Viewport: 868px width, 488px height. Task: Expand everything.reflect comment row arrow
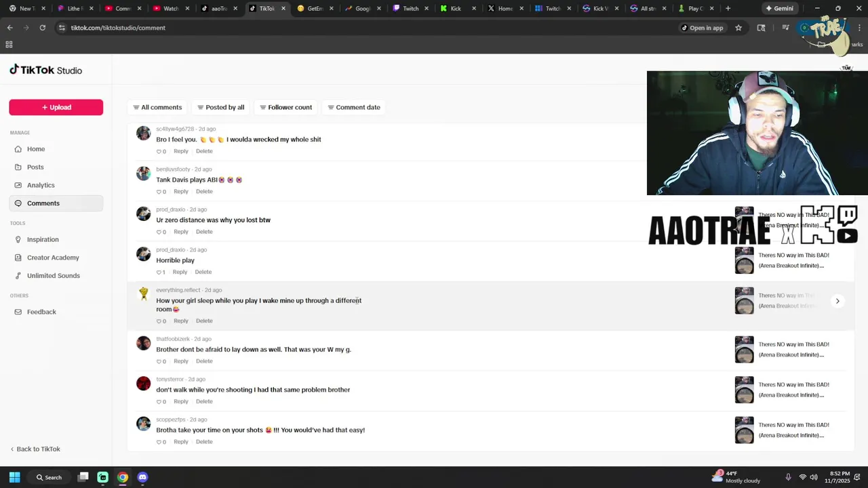[837, 301]
